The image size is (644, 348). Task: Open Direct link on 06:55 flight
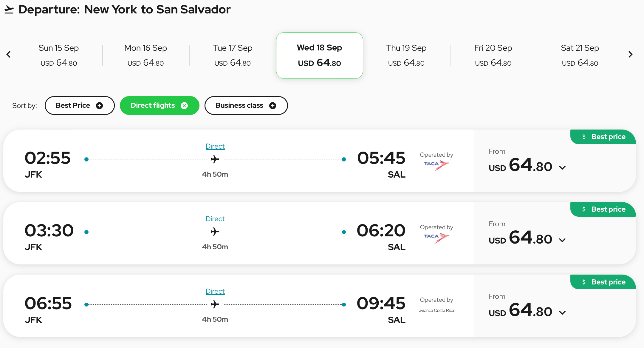pos(215,291)
